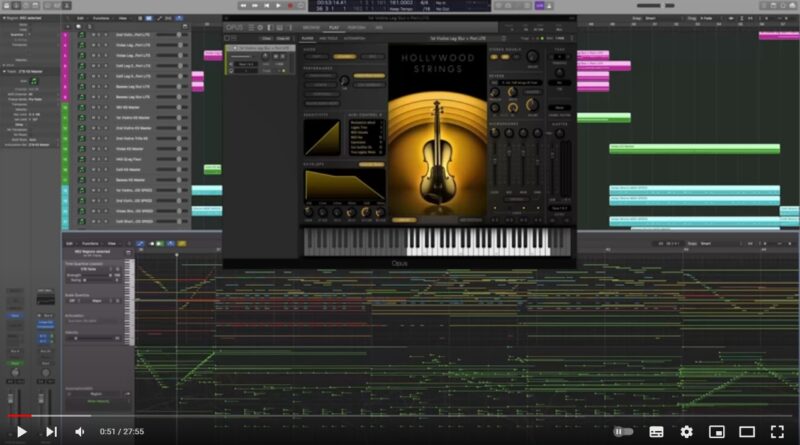This screenshot has width=800, height=445.
Task: Open Piano Roll Time Quantize dropdown
Action: [x=92, y=269]
